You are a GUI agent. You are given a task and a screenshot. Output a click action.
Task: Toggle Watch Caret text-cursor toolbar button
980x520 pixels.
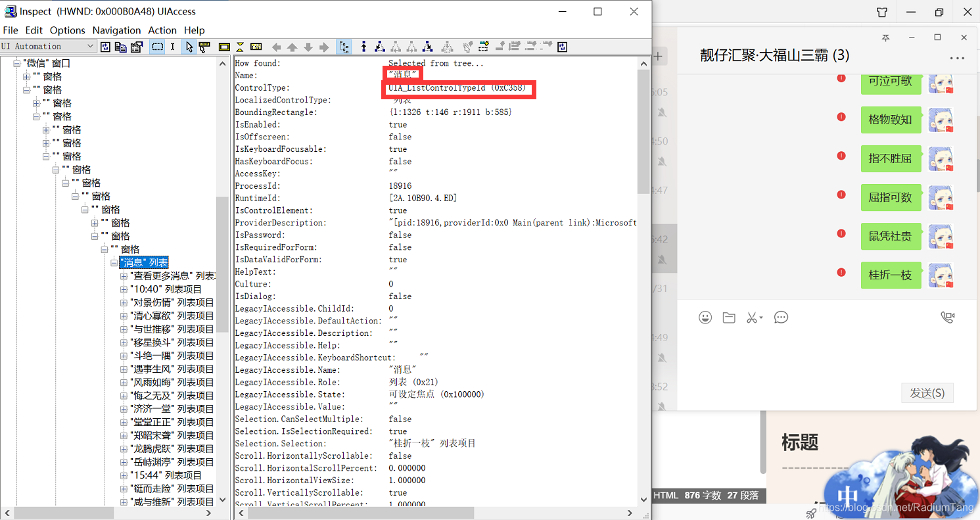[173, 47]
